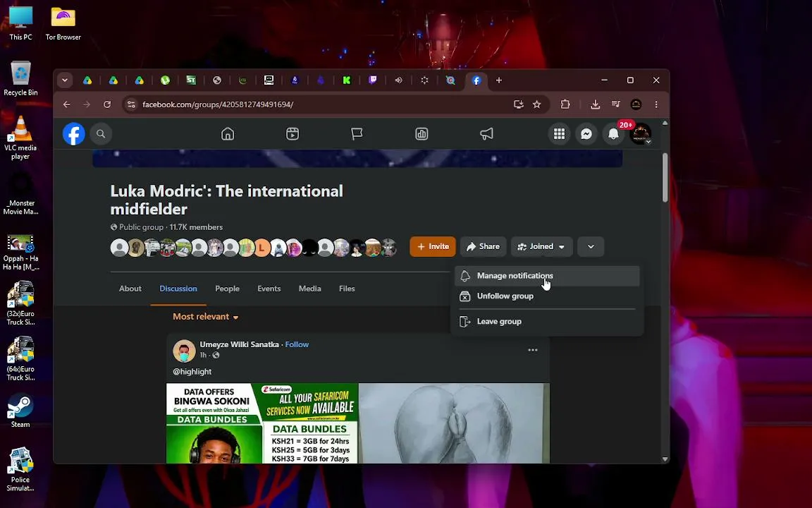Open the Reels video icon
812x508 pixels.
(x=293, y=134)
